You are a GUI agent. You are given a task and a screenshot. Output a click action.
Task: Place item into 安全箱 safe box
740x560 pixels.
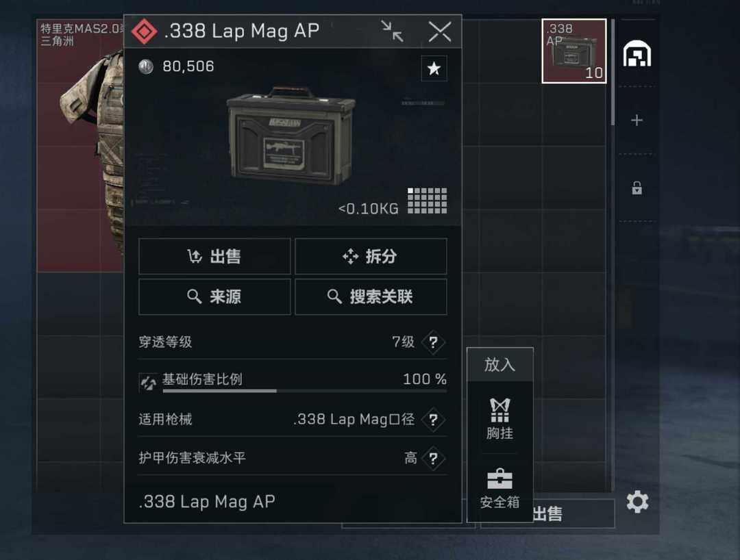pos(500,489)
